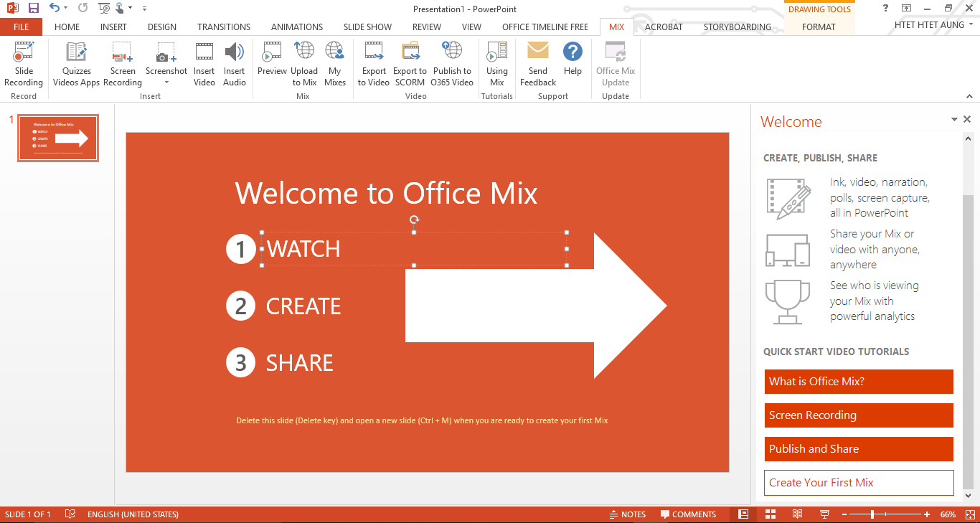Viewport: 980px width, 523px height.
Task: Open My Mixes
Action: click(x=335, y=64)
